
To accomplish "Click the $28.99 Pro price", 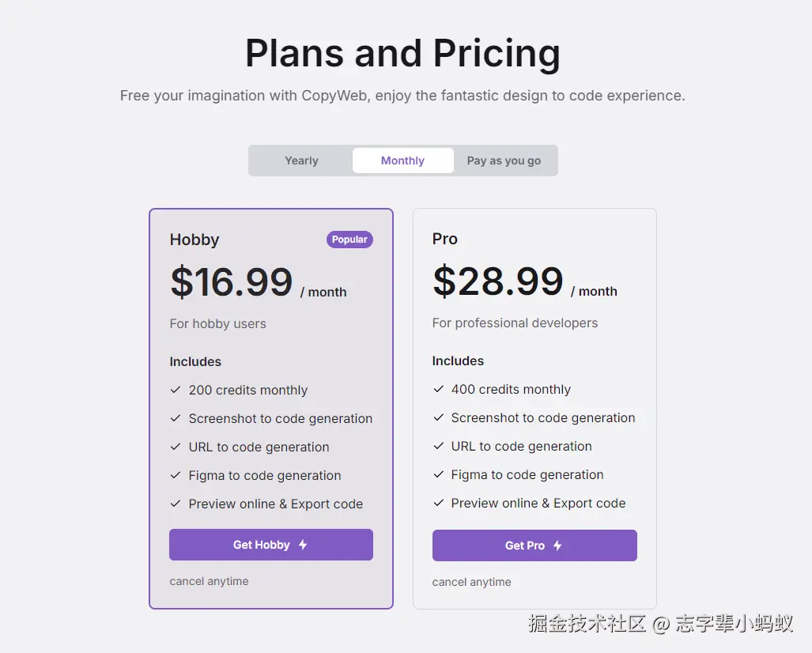I will tap(497, 281).
